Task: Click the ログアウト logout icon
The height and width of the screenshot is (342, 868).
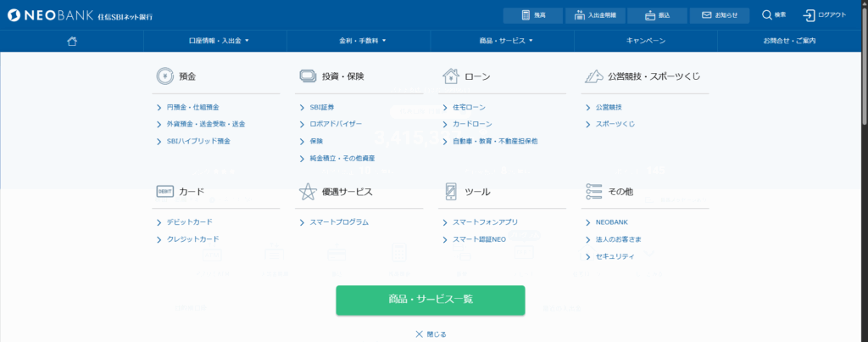Action: point(809,15)
